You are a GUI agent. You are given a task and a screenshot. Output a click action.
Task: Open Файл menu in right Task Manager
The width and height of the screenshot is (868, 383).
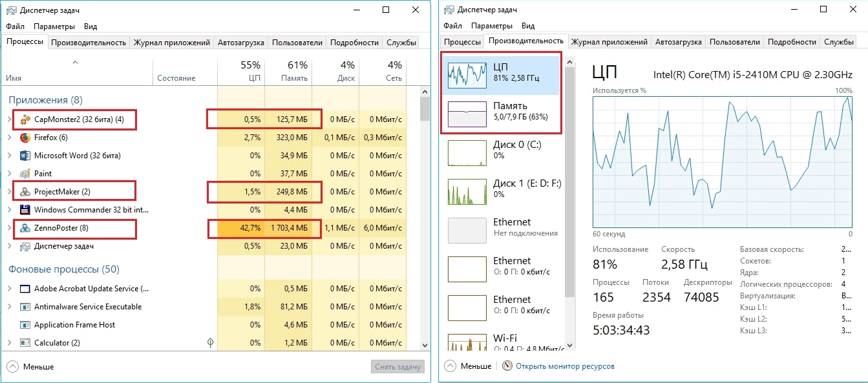click(x=453, y=26)
